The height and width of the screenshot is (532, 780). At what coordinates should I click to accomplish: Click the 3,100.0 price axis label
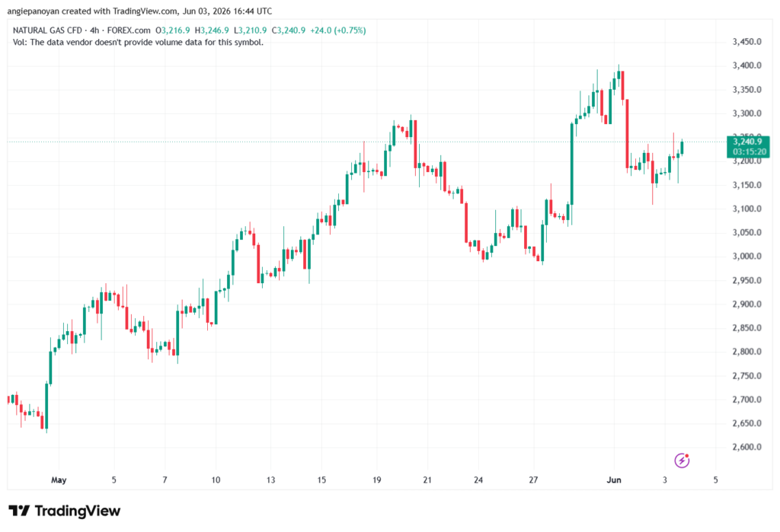pyautogui.click(x=746, y=209)
